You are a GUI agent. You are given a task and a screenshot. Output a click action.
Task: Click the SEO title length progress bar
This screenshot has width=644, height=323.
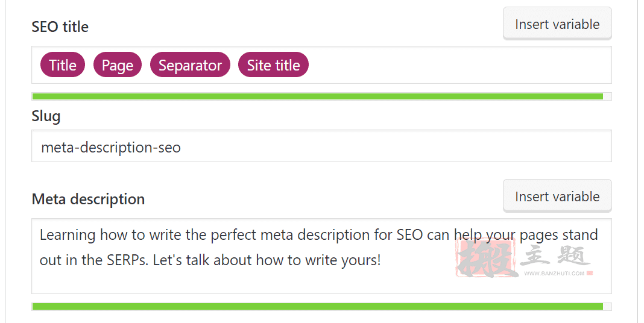coord(321,96)
